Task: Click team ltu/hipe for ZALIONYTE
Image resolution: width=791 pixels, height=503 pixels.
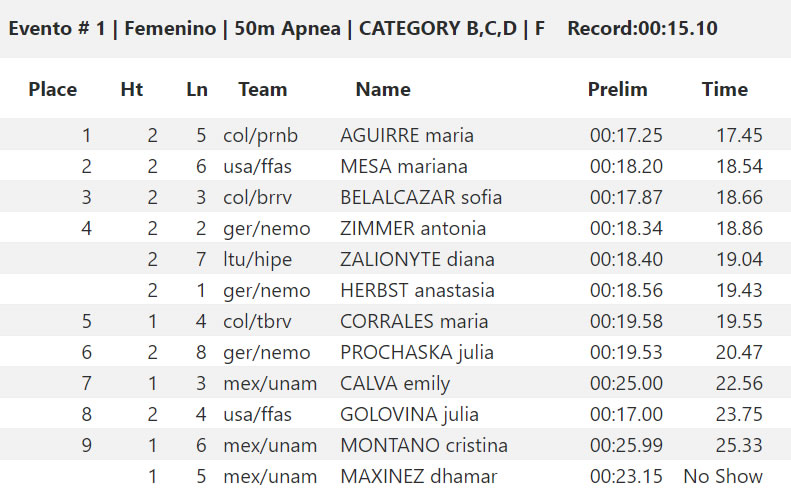Action: pos(257,259)
